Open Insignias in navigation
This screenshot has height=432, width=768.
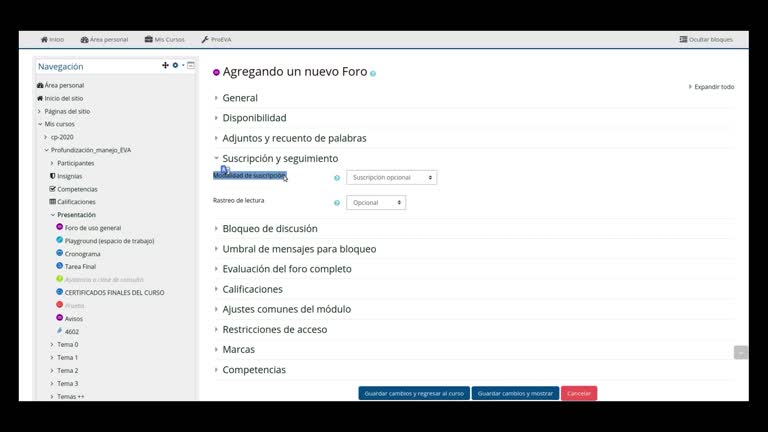point(70,176)
